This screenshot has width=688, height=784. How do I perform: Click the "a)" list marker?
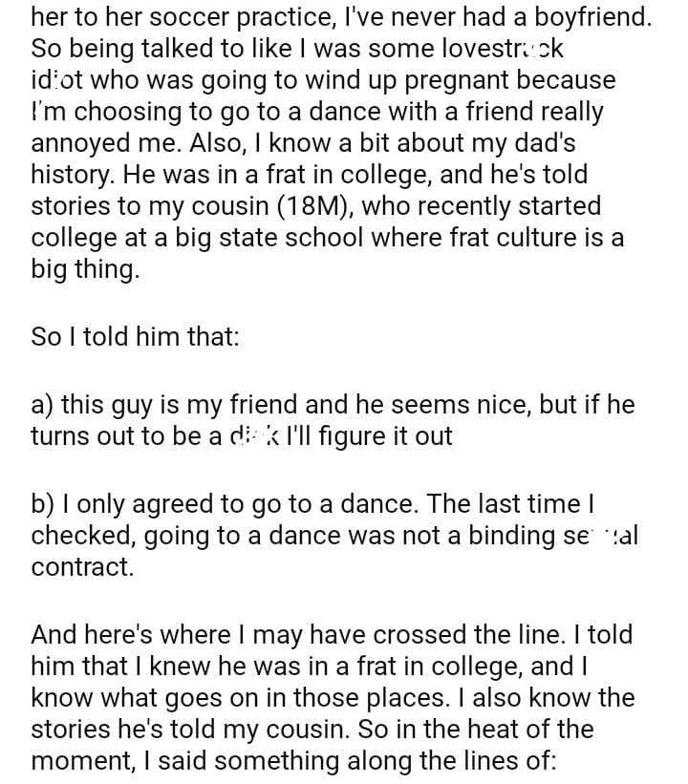(x=42, y=404)
